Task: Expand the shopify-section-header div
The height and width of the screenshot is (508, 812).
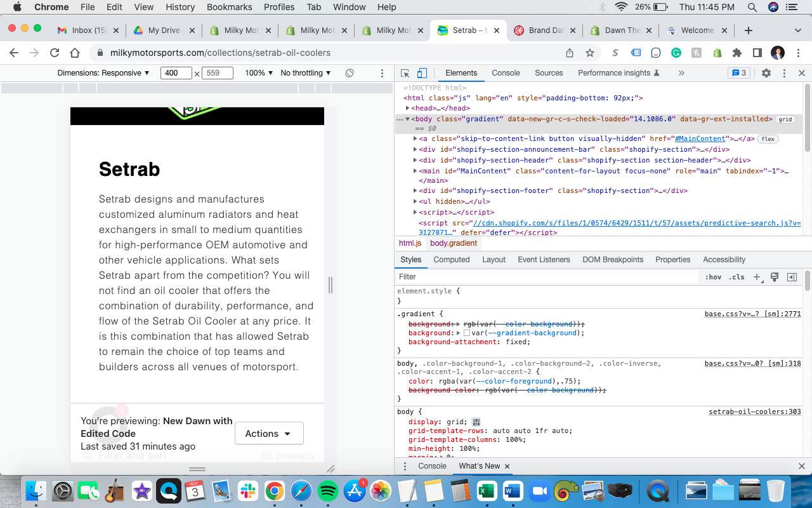Action: point(416,160)
